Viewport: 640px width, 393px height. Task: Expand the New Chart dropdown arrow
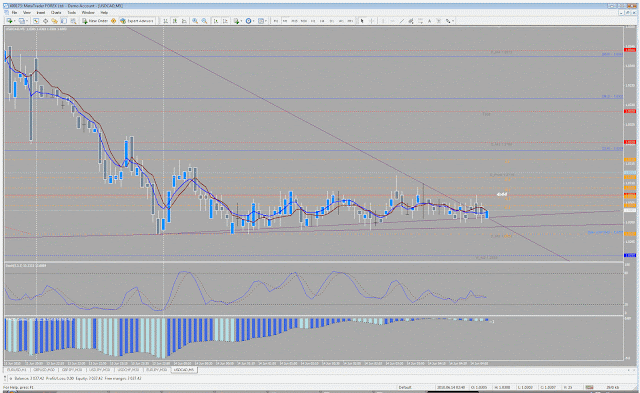click(14, 21)
